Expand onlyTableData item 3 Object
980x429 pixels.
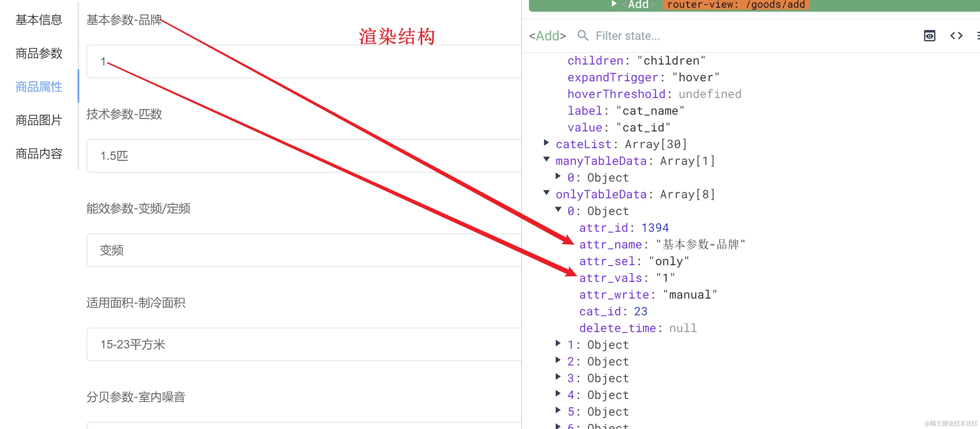pyautogui.click(x=558, y=377)
